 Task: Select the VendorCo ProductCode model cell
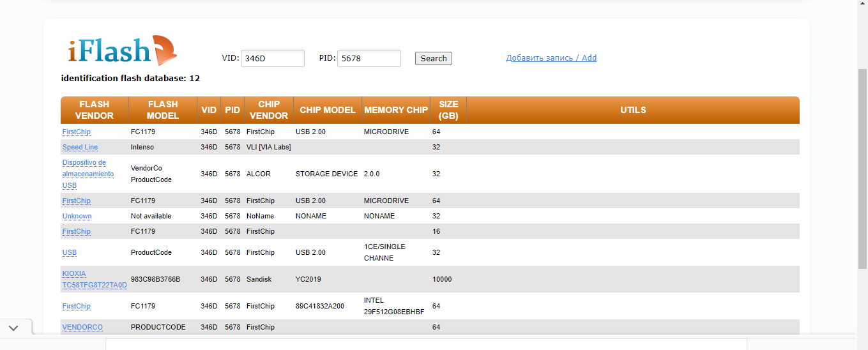coord(151,174)
